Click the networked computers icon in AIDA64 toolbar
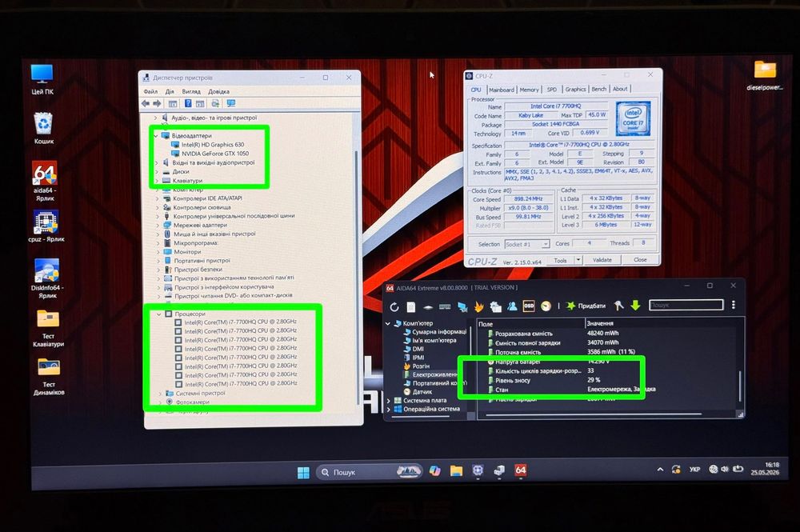Viewport: 800px width, 532px height. (x=462, y=306)
